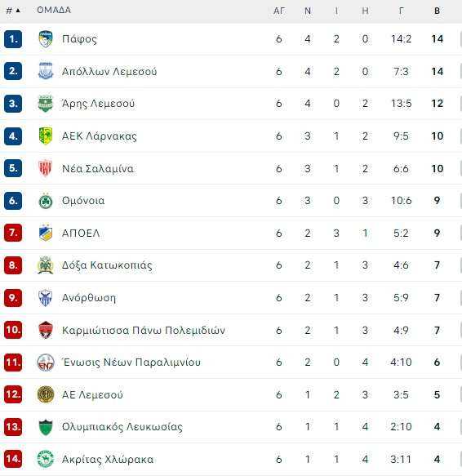
Task: Click the Νέα Σαλαμίνα red striped crest
Action: (46, 168)
